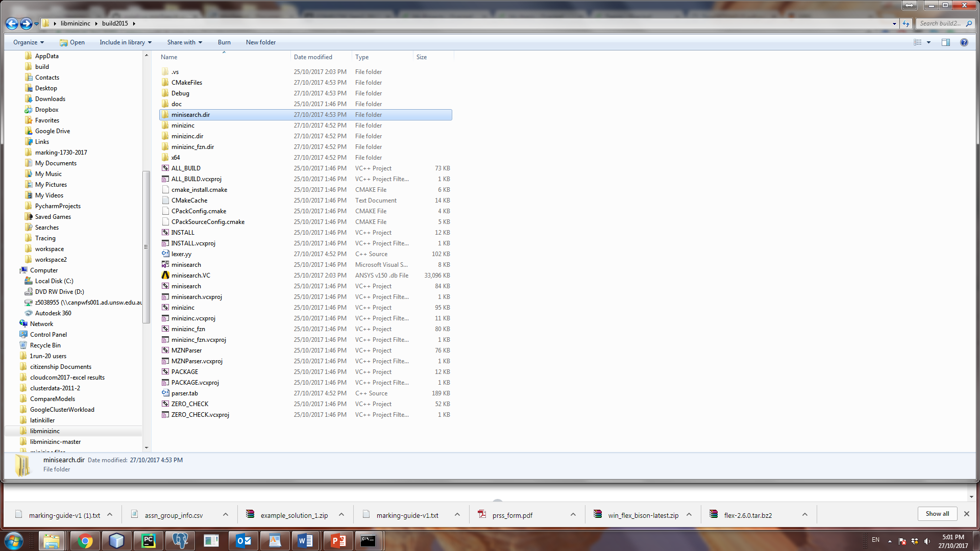980x551 pixels.
Task: Click the address bar refresh icon
Action: click(x=906, y=23)
